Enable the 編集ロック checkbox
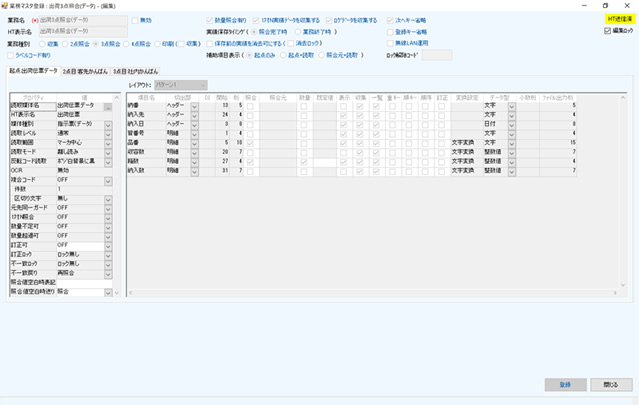Viewport: 639px width, 405px height. [x=608, y=31]
